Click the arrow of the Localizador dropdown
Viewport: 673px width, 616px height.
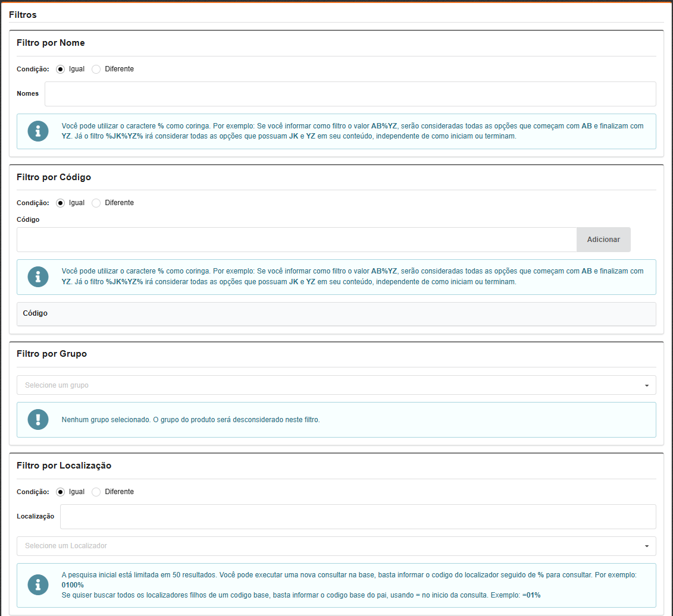point(646,546)
